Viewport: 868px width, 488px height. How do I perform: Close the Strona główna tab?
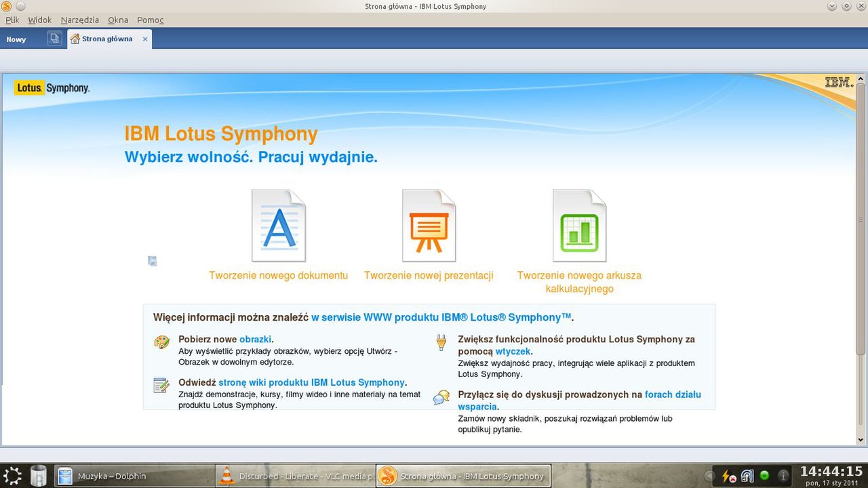(145, 39)
